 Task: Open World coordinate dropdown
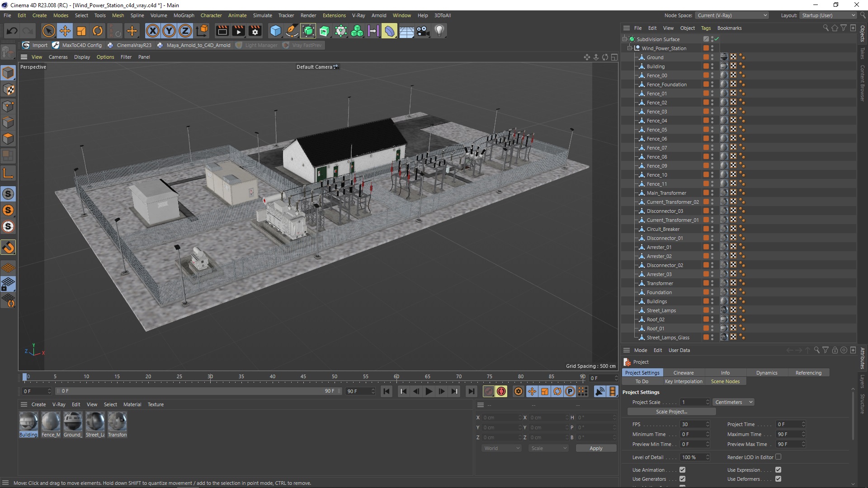[x=501, y=448]
